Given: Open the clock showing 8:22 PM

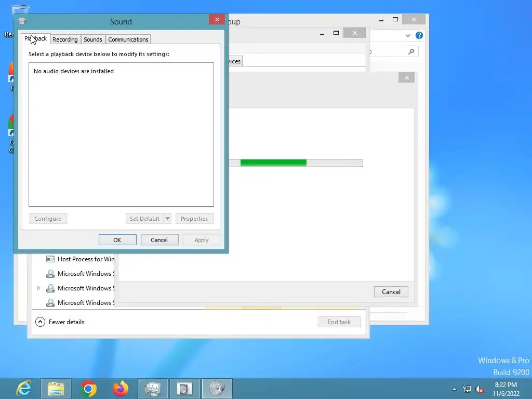Looking at the screenshot, I should [x=506, y=389].
